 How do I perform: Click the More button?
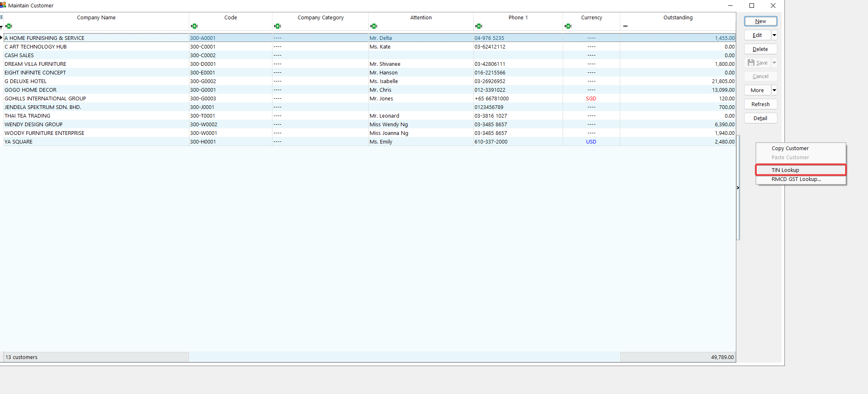757,90
